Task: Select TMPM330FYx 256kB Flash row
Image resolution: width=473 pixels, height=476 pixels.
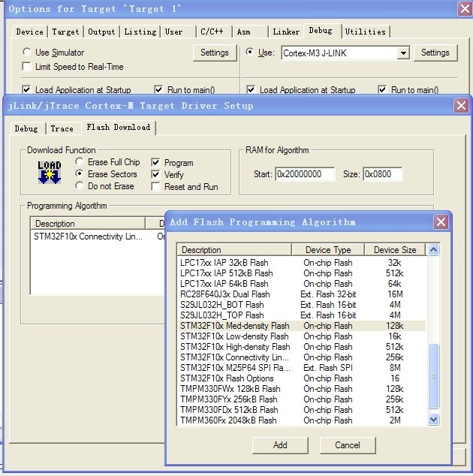Action: click(x=302, y=399)
